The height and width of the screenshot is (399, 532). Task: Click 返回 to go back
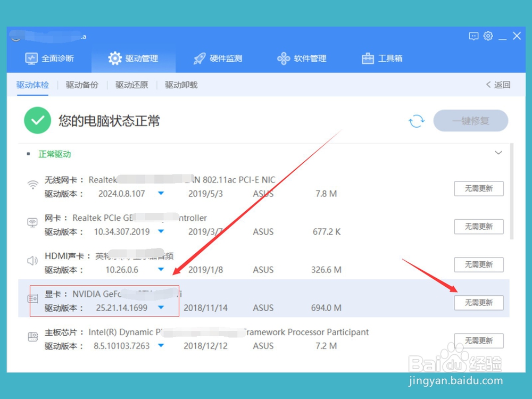tap(497, 85)
